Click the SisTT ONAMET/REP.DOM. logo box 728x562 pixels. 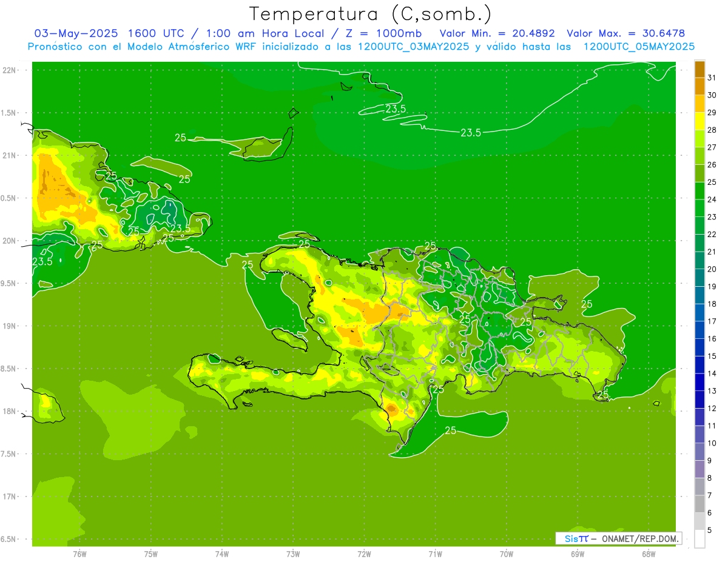click(x=618, y=538)
